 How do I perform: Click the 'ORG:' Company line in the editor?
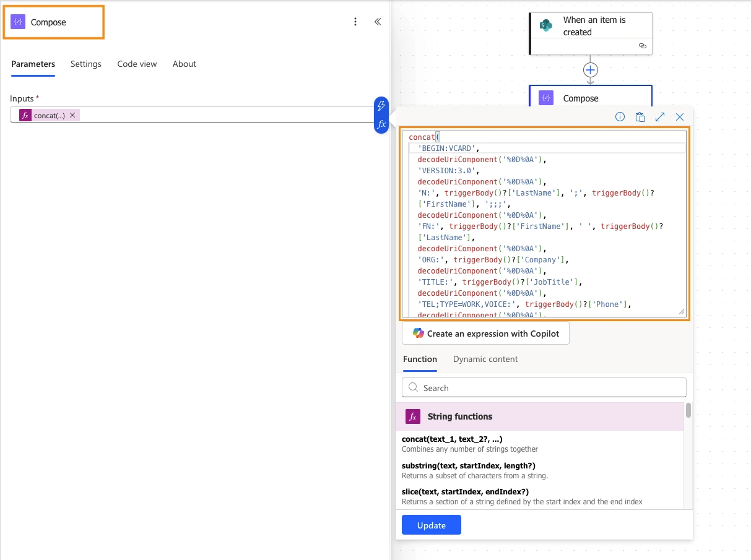click(x=493, y=260)
